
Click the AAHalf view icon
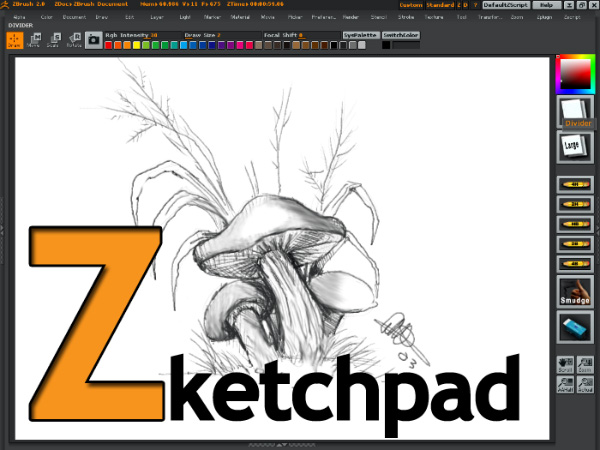(565, 384)
